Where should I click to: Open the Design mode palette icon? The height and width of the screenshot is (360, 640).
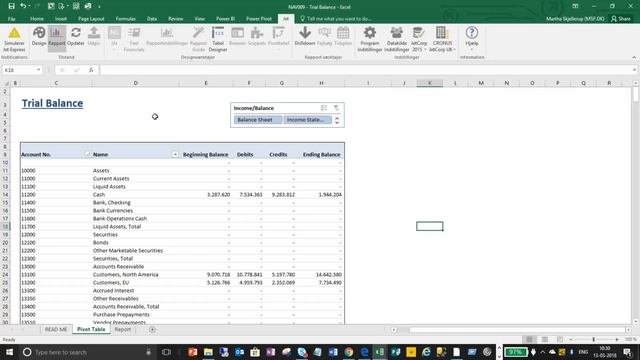click(39, 33)
